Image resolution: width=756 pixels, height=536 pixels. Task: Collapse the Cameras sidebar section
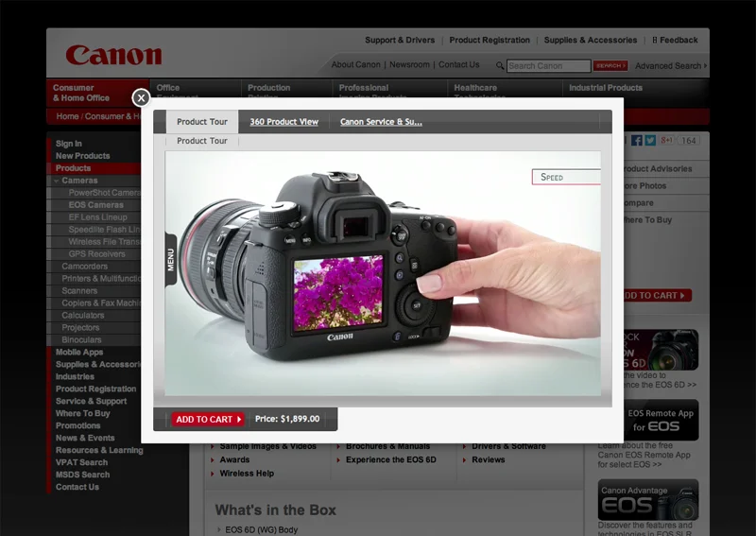[57, 181]
